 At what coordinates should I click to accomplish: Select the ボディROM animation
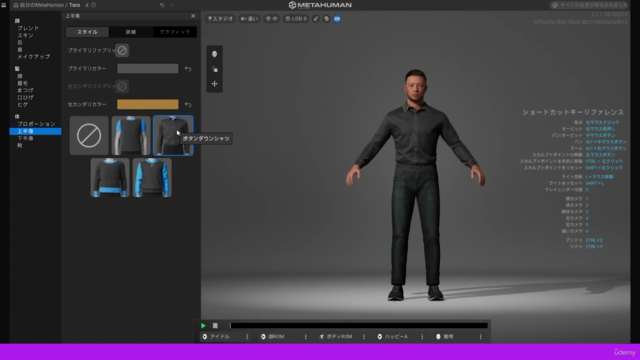(x=336, y=337)
